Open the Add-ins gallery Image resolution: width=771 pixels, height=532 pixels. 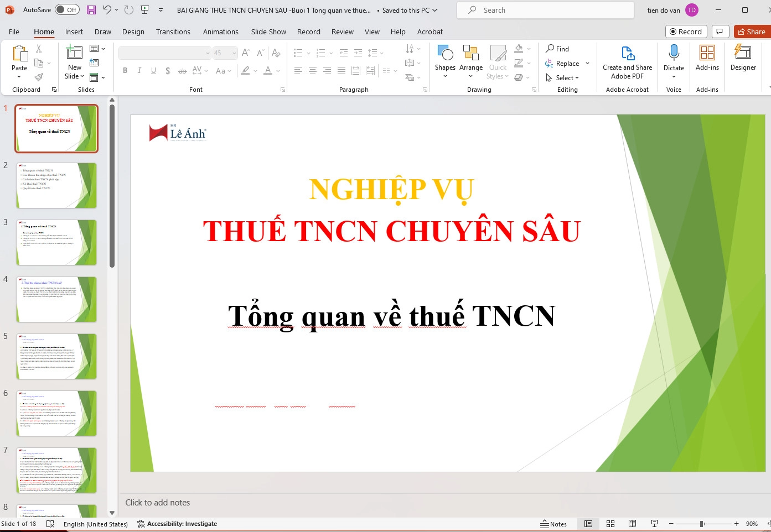click(707, 58)
